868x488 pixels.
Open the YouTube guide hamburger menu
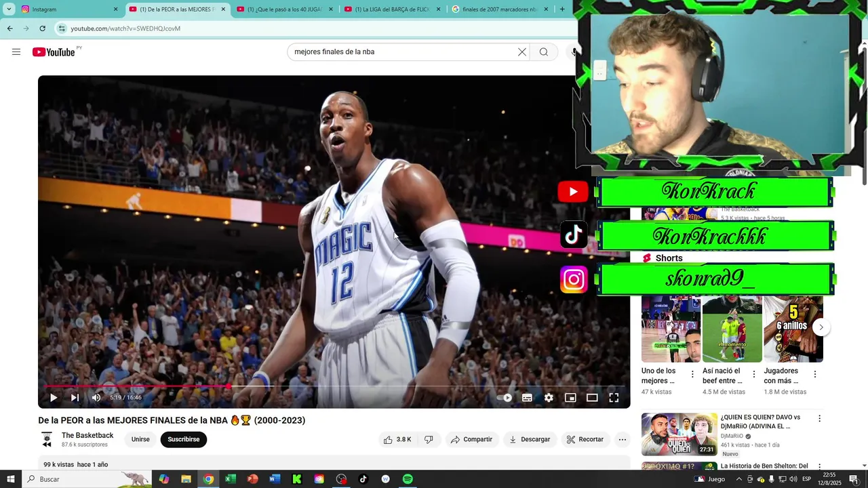click(x=16, y=52)
